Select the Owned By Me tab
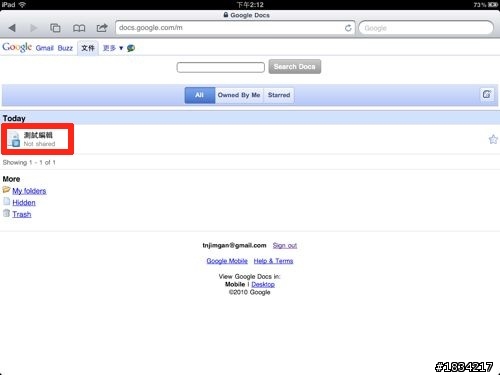Viewport: 500px width, 375px height. pyautogui.click(x=239, y=95)
